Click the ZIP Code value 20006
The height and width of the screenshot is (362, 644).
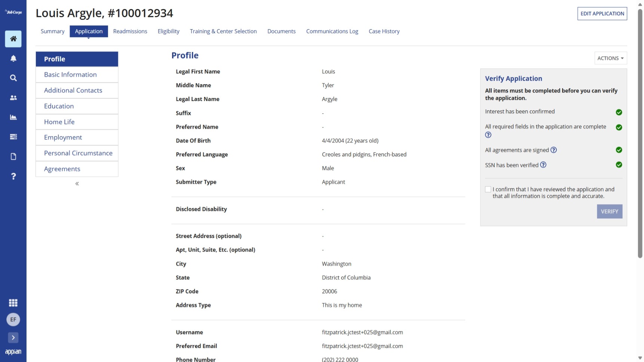click(x=329, y=292)
